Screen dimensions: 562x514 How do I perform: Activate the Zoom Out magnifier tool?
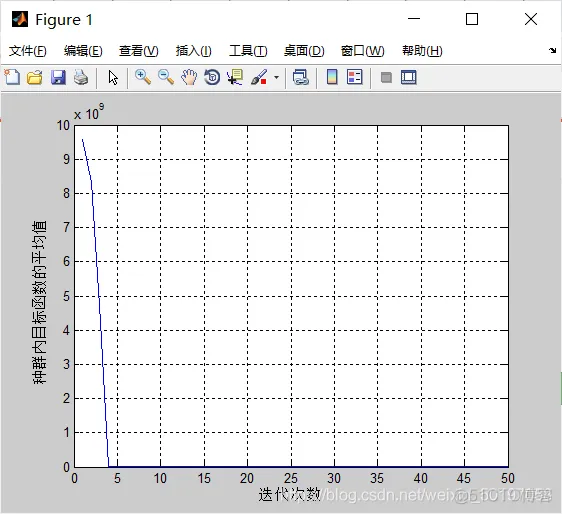point(166,77)
